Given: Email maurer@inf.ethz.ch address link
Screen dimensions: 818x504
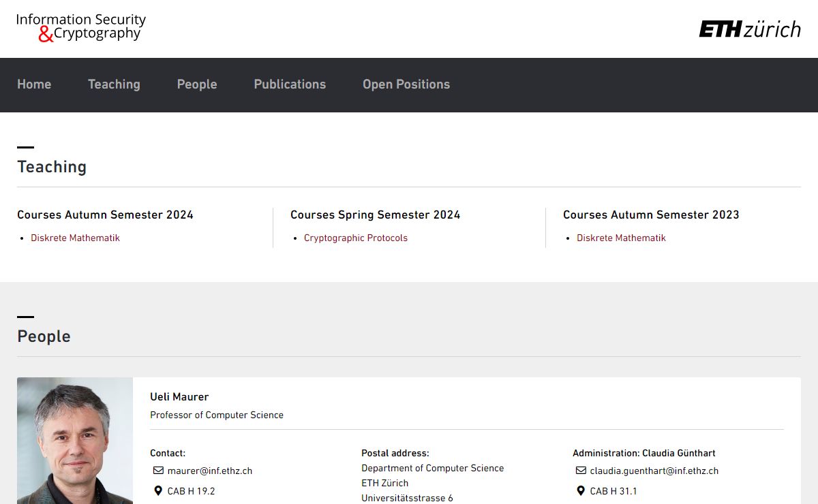Looking at the screenshot, I should 210,471.
